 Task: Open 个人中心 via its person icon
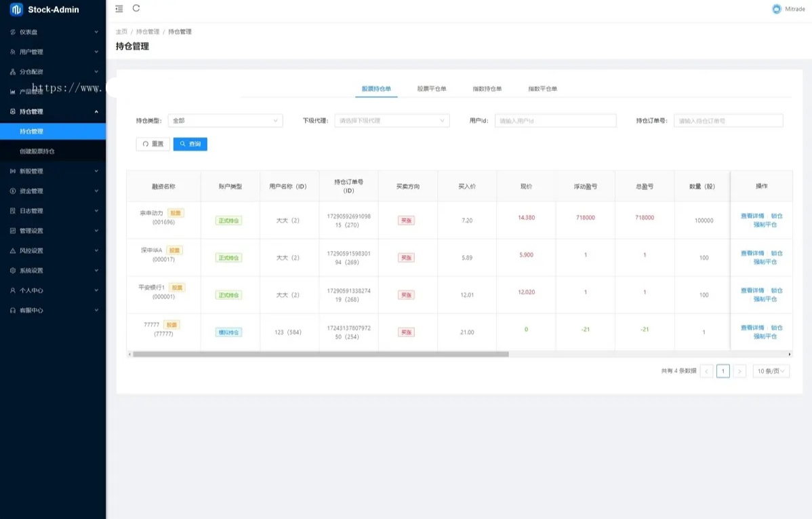point(13,290)
